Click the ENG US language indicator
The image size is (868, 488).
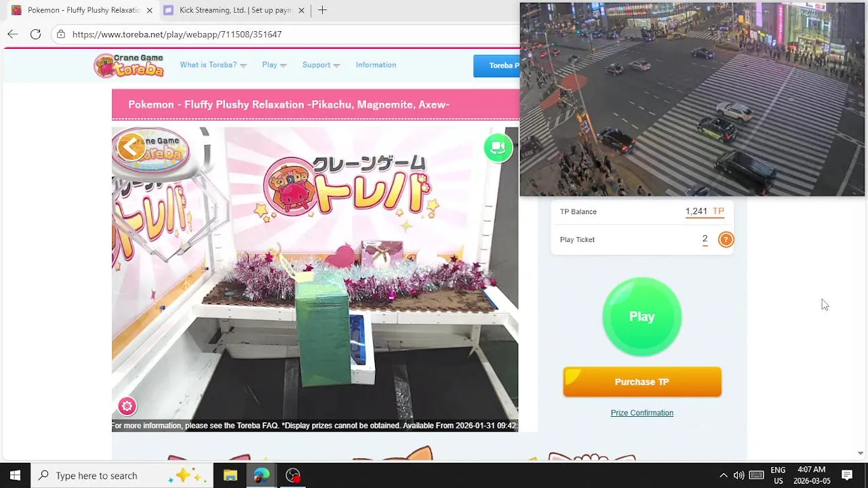point(778,475)
